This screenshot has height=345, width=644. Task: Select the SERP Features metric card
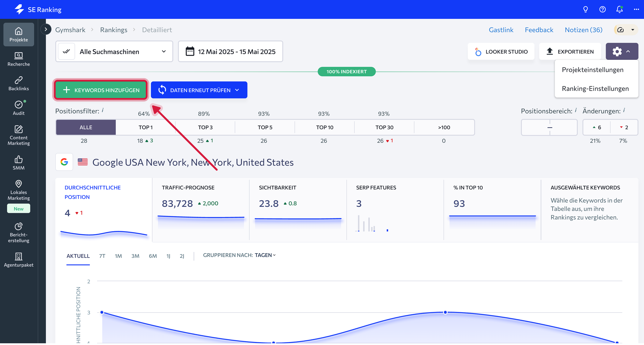[x=395, y=210]
